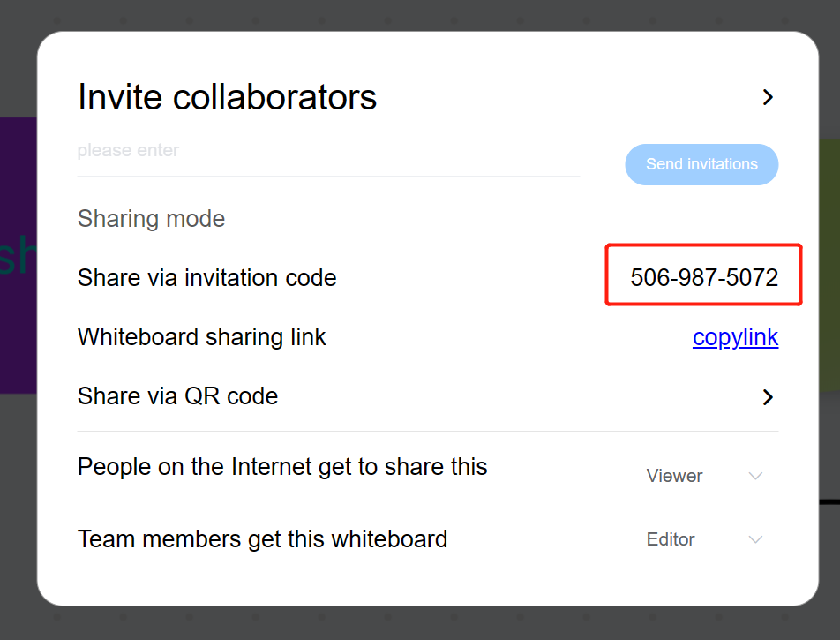Screen dimensions: 840x640
Task: Select the invitation code 506-987-5072
Action: [704, 278]
